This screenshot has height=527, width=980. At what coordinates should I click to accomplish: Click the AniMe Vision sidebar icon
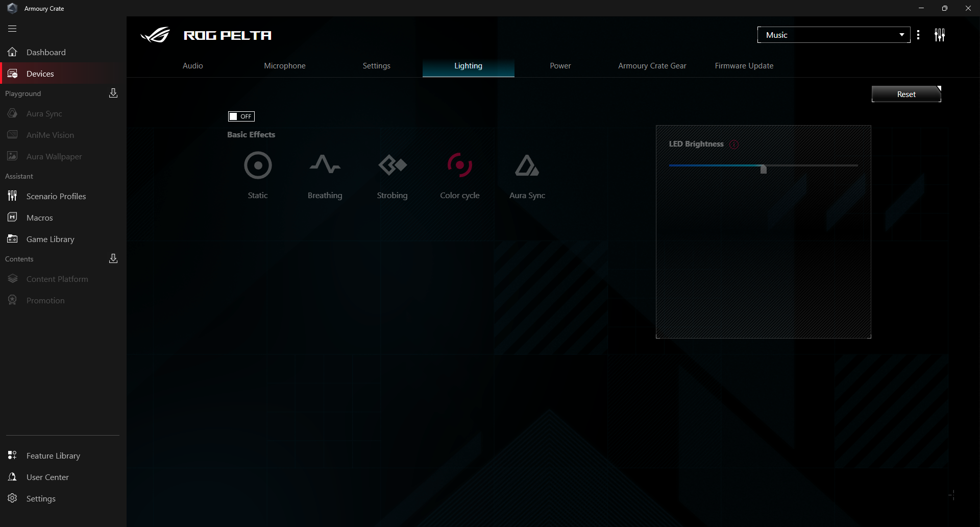[12, 135]
